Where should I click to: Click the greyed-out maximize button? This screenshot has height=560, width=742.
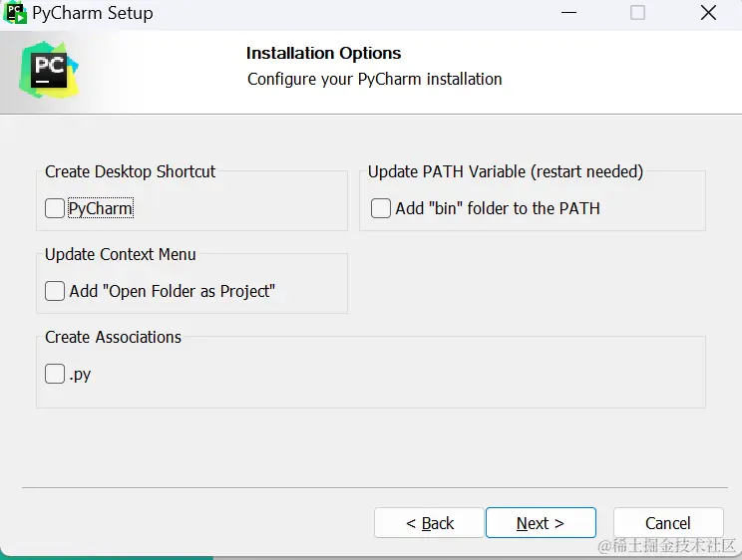tap(637, 13)
